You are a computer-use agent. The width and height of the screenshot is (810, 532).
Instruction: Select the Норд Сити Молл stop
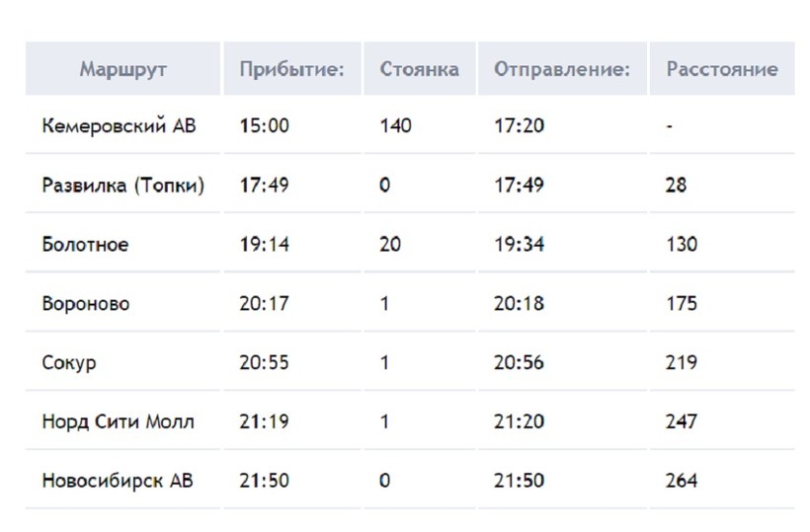pyautogui.click(x=118, y=422)
